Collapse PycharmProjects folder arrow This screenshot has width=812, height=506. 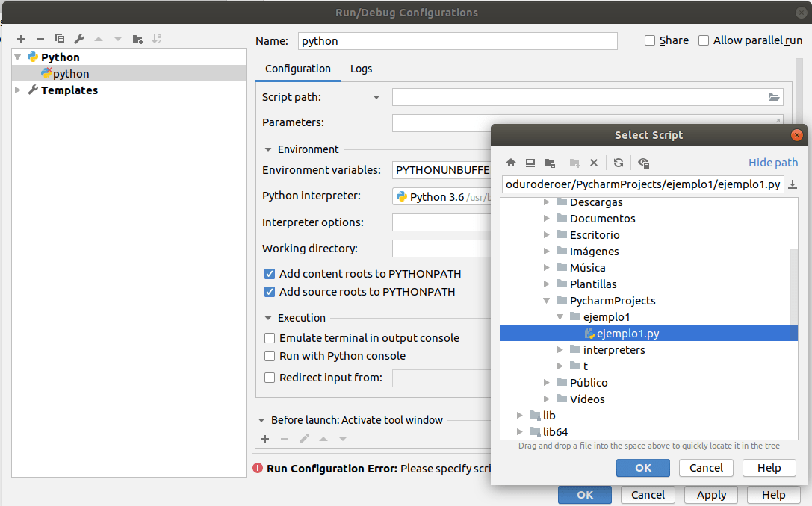click(546, 301)
